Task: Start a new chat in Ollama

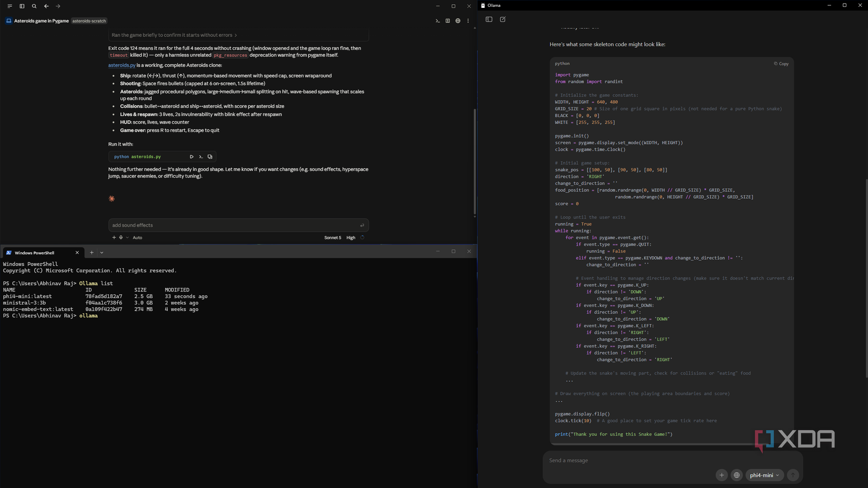Action: 503,19
